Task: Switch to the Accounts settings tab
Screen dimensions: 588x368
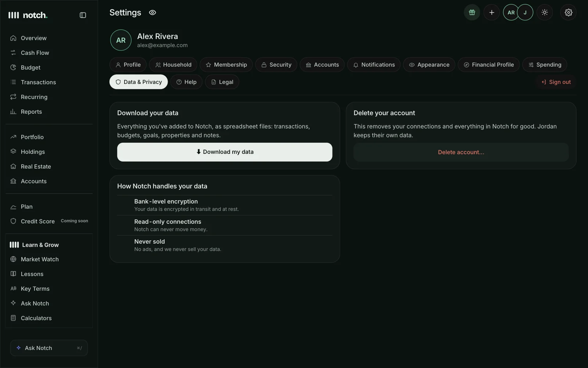Action: [322, 65]
